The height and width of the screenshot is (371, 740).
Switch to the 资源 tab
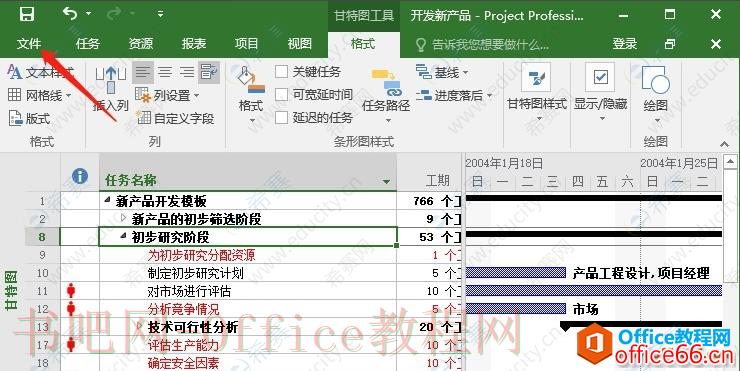pos(141,44)
